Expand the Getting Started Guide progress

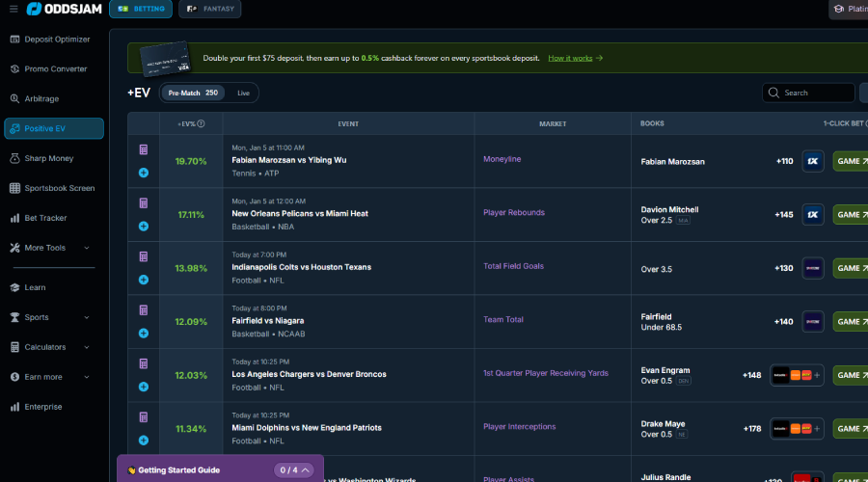[x=294, y=470]
